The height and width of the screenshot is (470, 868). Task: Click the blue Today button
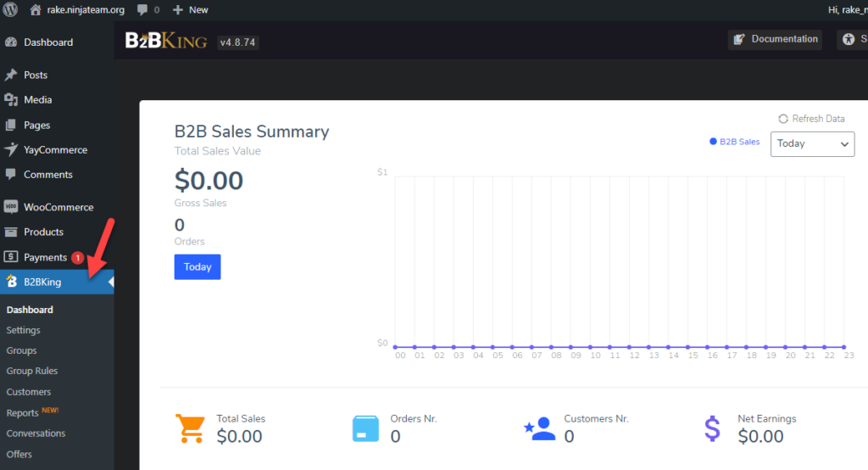pyautogui.click(x=198, y=266)
